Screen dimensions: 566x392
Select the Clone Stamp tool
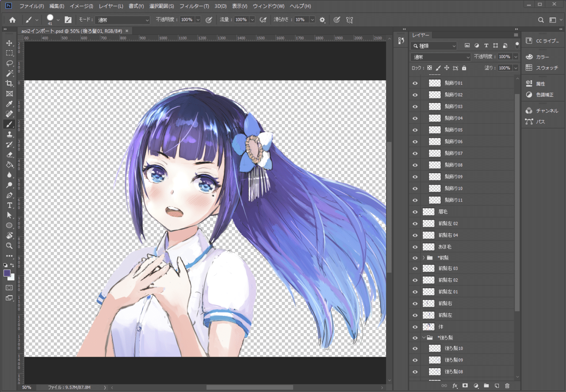pos(9,134)
